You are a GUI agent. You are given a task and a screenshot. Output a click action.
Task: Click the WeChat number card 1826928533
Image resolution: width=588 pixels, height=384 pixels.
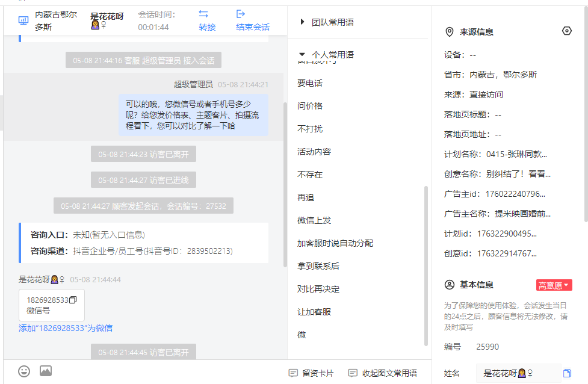click(x=52, y=305)
